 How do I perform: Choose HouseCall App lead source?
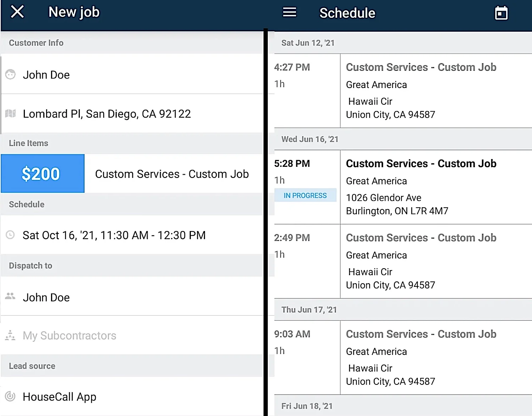click(132, 396)
